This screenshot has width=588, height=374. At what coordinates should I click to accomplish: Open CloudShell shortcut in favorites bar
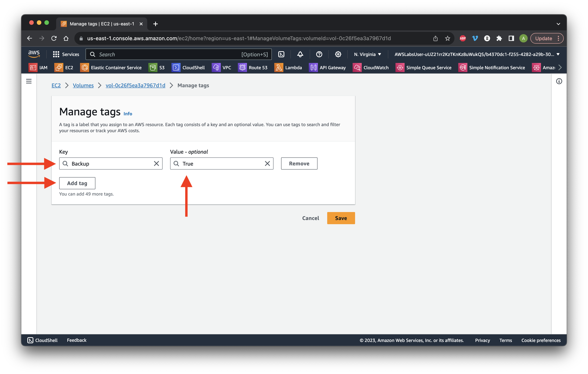pyautogui.click(x=188, y=68)
